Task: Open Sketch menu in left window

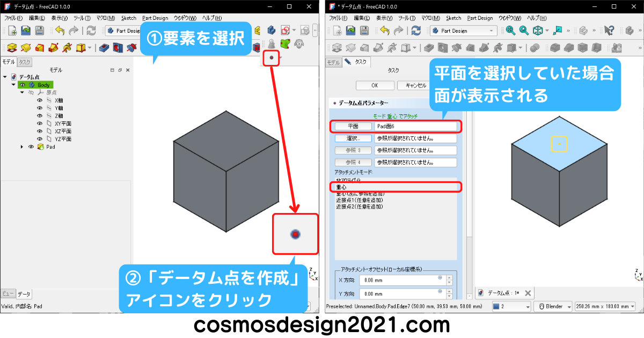Action: 129,18
